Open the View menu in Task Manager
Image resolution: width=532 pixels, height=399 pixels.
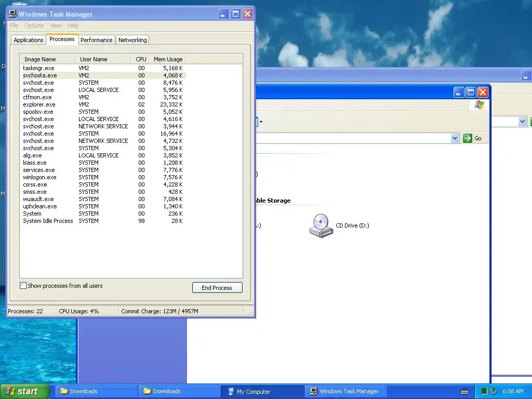click(56, 25)
